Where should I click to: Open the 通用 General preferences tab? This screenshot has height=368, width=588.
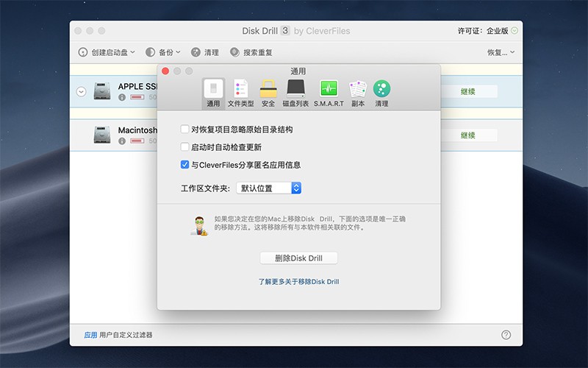point(213,93)
